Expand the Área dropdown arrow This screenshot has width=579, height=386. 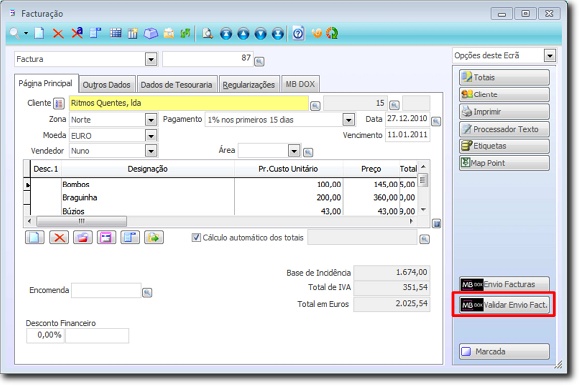click(x=294, y=151)
